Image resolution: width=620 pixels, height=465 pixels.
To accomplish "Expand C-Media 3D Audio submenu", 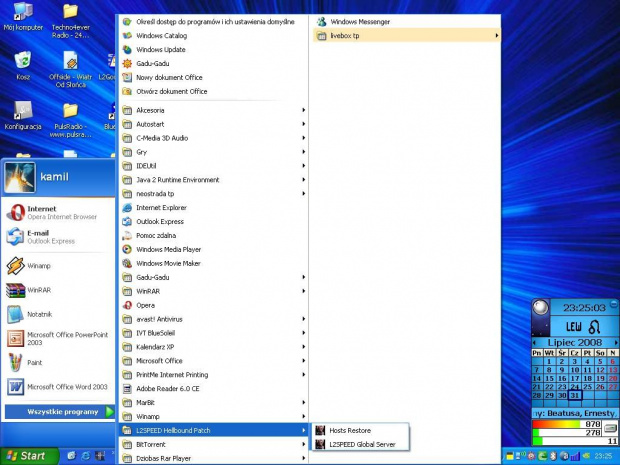I will (214, 138).
